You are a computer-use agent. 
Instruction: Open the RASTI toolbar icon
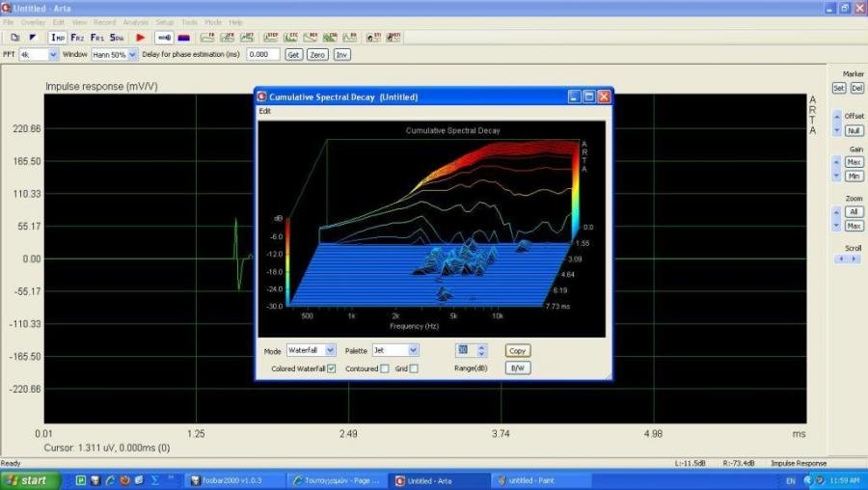tap(393, 37)
